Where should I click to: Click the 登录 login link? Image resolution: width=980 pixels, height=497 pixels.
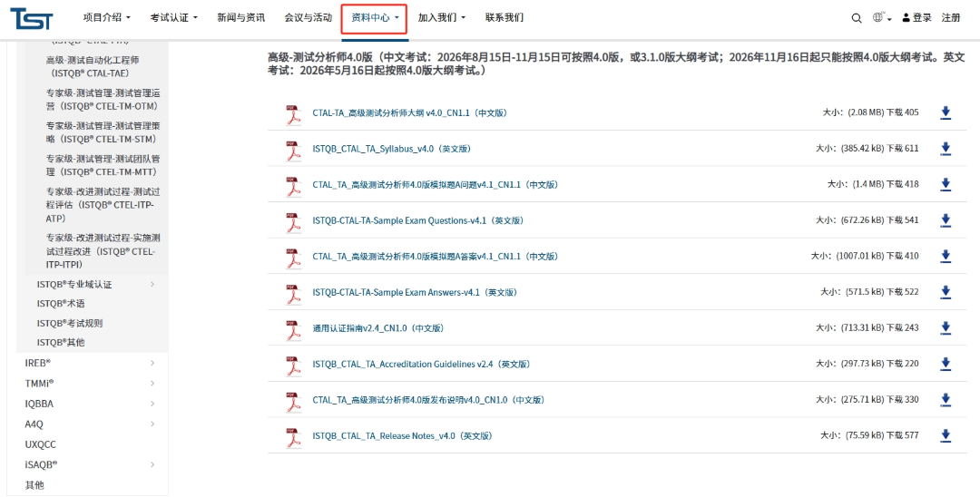point(917,18)
